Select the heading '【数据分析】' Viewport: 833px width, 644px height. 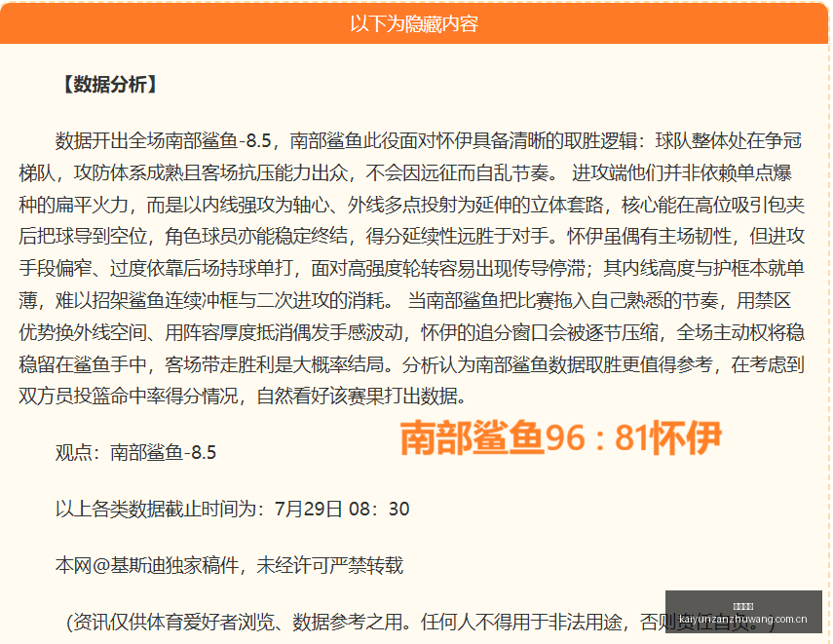[x=110, y=85]
